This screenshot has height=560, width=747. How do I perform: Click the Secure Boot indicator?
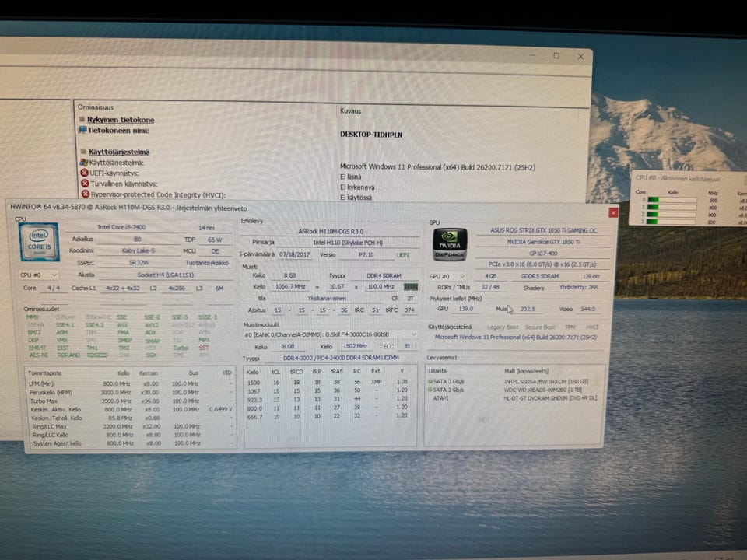click(x=540, y=327)
